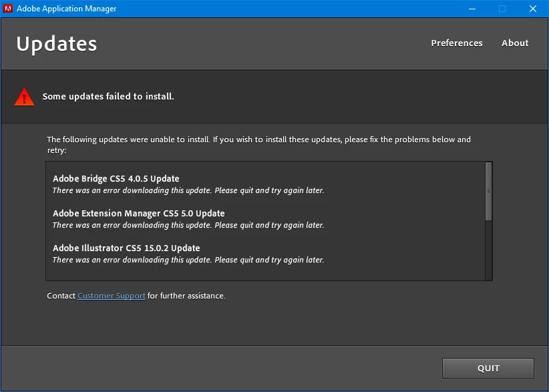The image size is (549, 392).
Task: Select Adobe Extension Manager CS5 5.0 Update
Action: tap(139, 213)
